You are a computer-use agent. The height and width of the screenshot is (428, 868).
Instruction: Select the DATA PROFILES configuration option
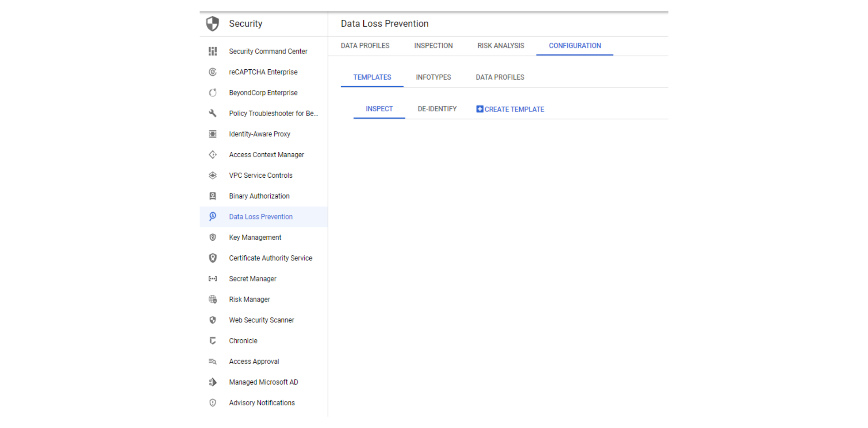pos(499,77)
